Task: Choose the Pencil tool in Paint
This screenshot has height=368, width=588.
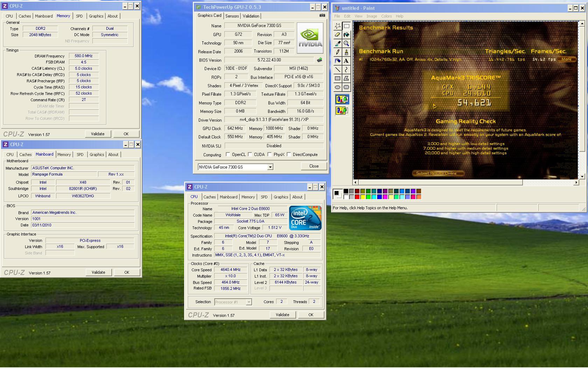Action: [x=337, y=52]
